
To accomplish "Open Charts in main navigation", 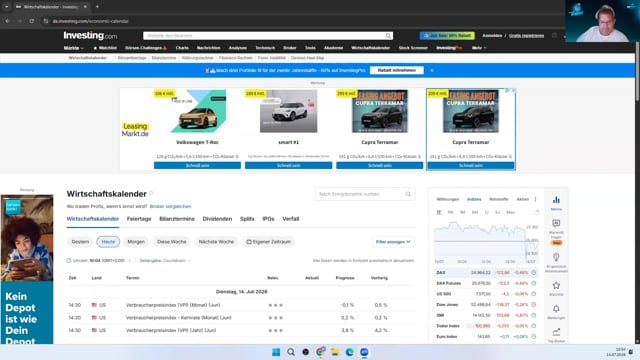I will point(182,48).
